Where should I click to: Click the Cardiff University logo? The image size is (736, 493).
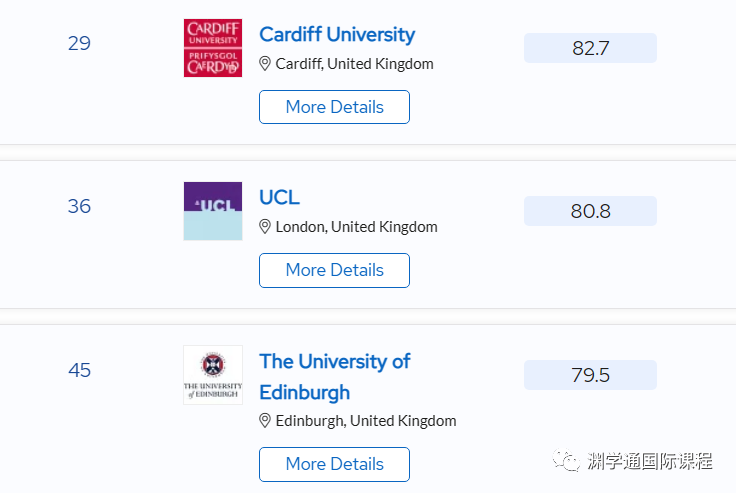pyautogui.click(x=213, y=48)
